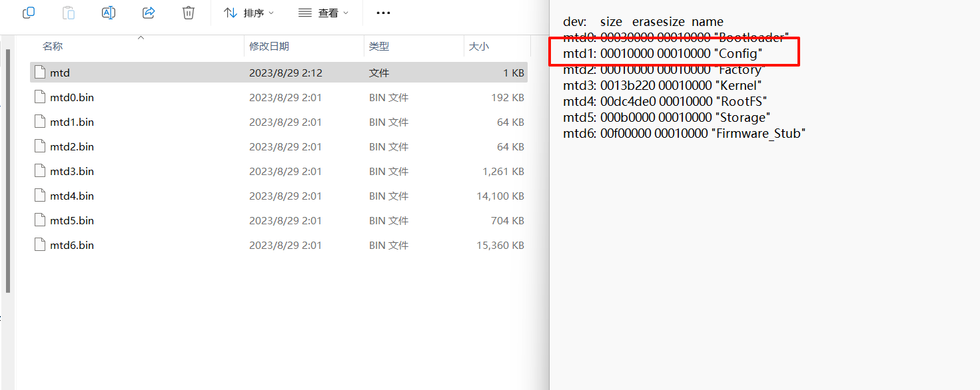Viewport: 980px width, 390px height.
Task: Click the 2023/8/29 2:12 date of mtd
Action: tap(286, 73)
